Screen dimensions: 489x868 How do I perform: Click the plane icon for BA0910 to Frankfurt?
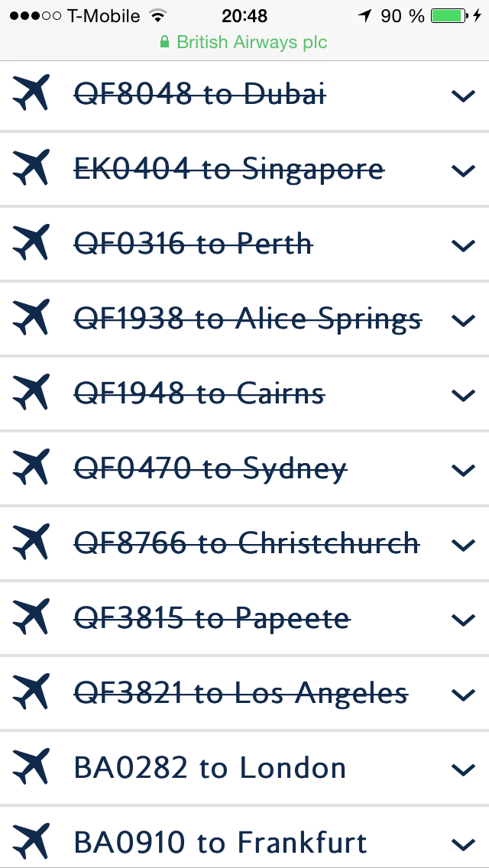(x=31, y=842)
